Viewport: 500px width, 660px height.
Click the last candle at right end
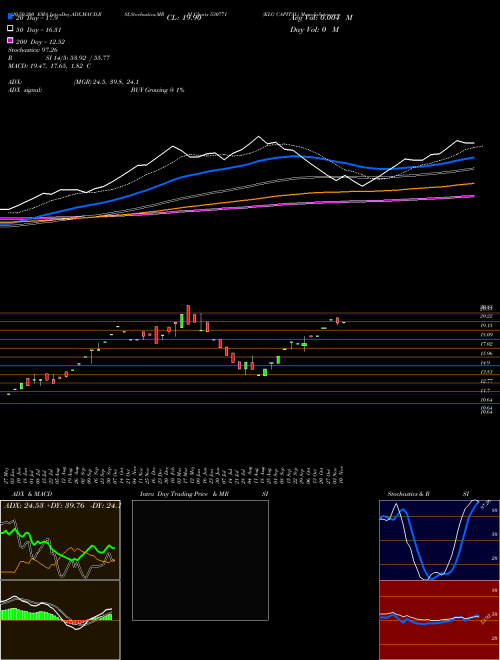click(343, 322)
